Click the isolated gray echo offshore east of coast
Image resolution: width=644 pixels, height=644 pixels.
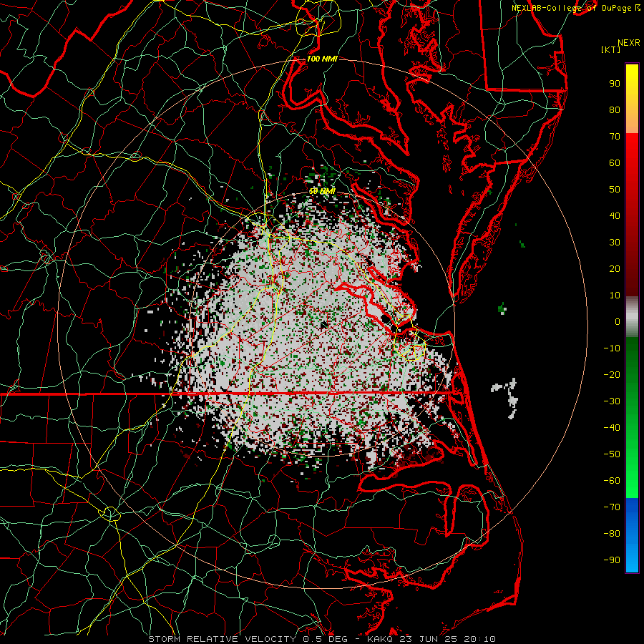pyautogui.click(x=506, y=398)
